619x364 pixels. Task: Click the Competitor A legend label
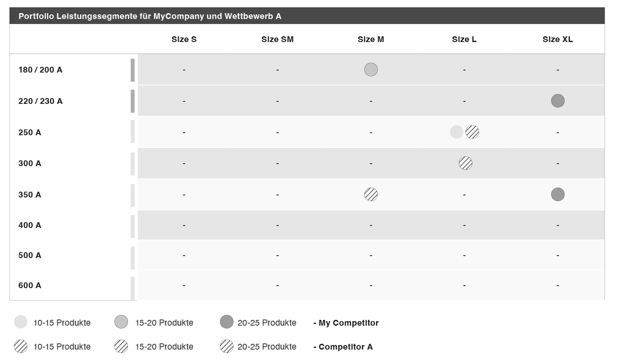[x=343, y=347]
